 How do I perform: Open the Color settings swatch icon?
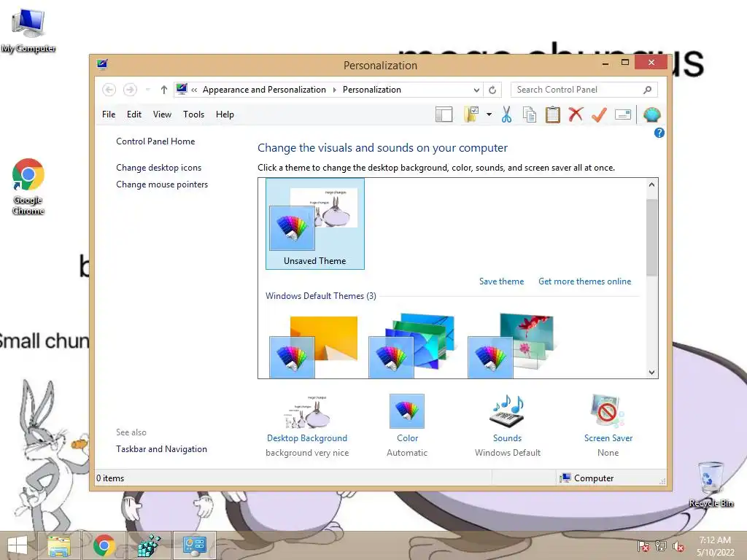click(x=407, y=411)
